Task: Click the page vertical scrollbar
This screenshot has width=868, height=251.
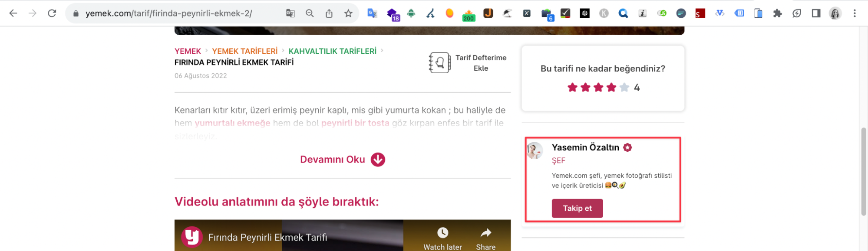Action: (x=863, y=171)
